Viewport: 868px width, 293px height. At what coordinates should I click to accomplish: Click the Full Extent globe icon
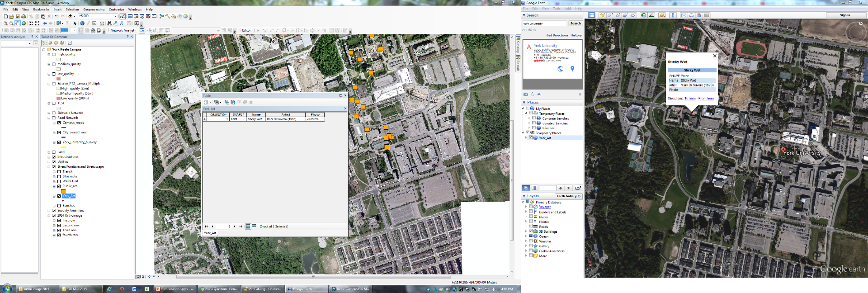24,23
